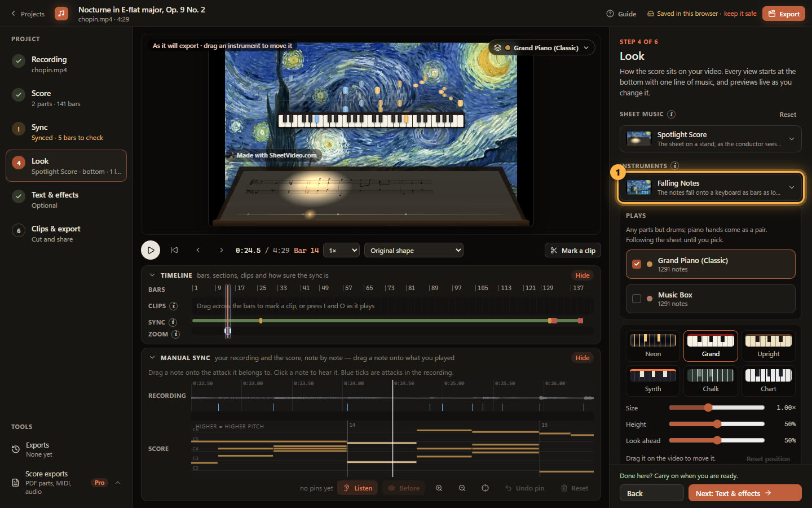Click the keep it safe link
Image resolution: width=812 pixels, height=508 pixels.
click(x=740, y=14)
